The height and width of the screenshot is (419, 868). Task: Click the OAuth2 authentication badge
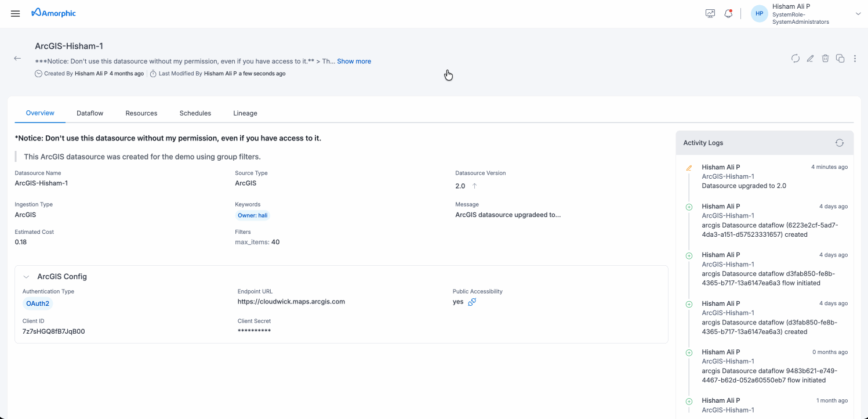click(x=37, y=303)
